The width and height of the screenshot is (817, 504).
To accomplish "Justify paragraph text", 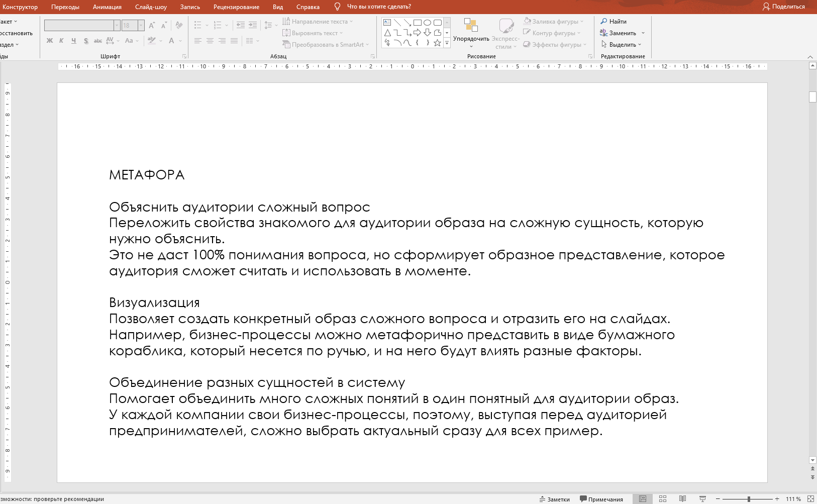I will click(x=234, y=41).
